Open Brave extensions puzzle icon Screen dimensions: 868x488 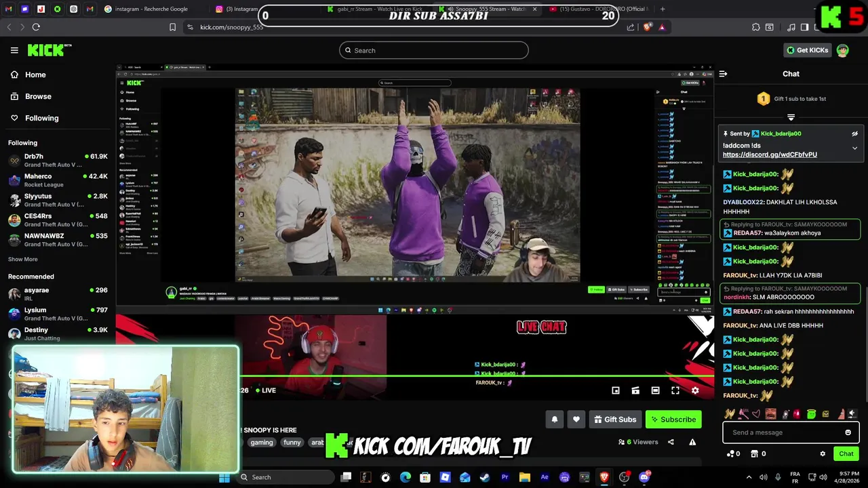pyautogui.click(x=755, y=27)
